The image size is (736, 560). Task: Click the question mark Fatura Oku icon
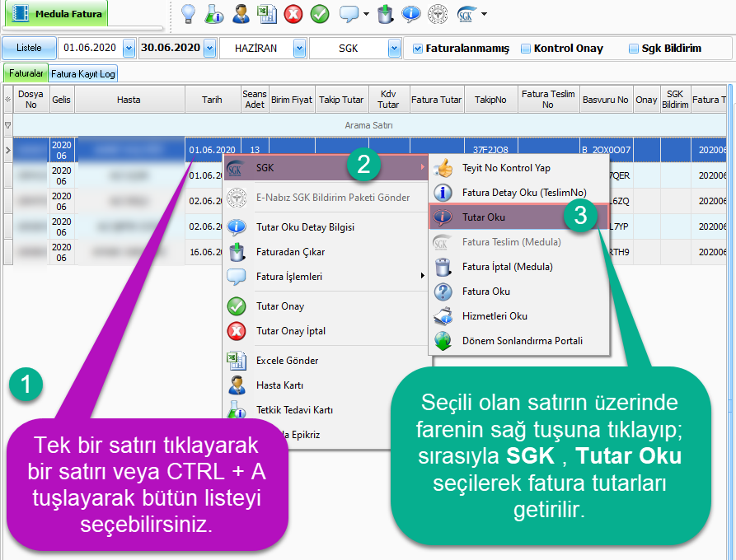tap(443, 292)
